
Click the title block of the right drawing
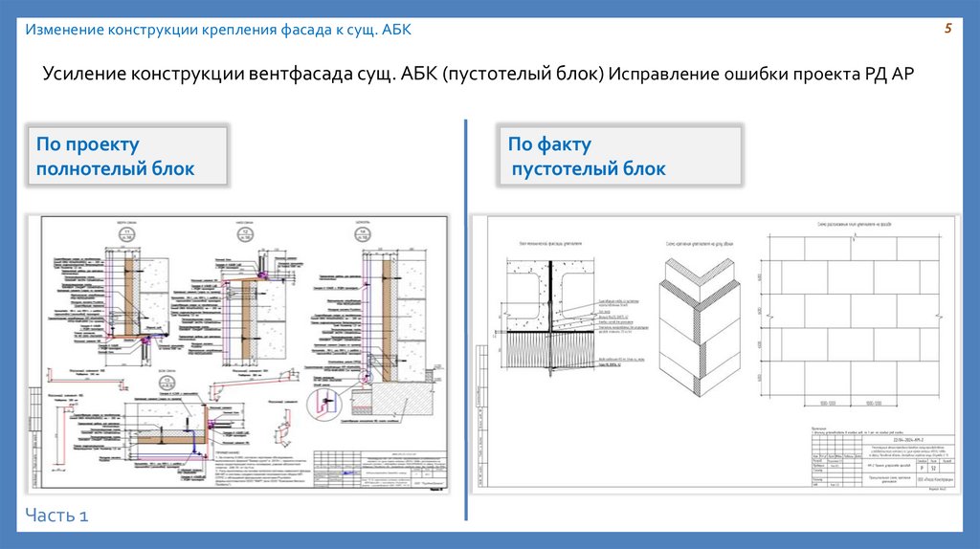coord(883,461)
